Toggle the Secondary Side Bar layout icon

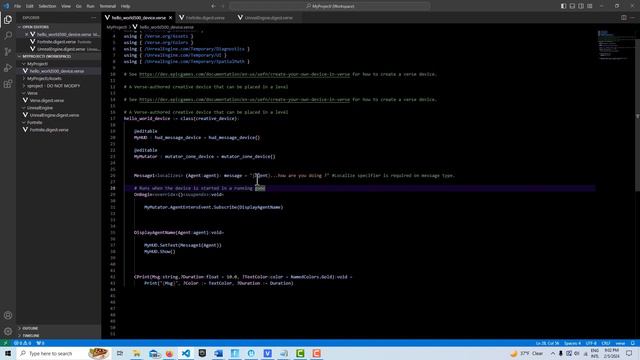click(x=581, y=6)
